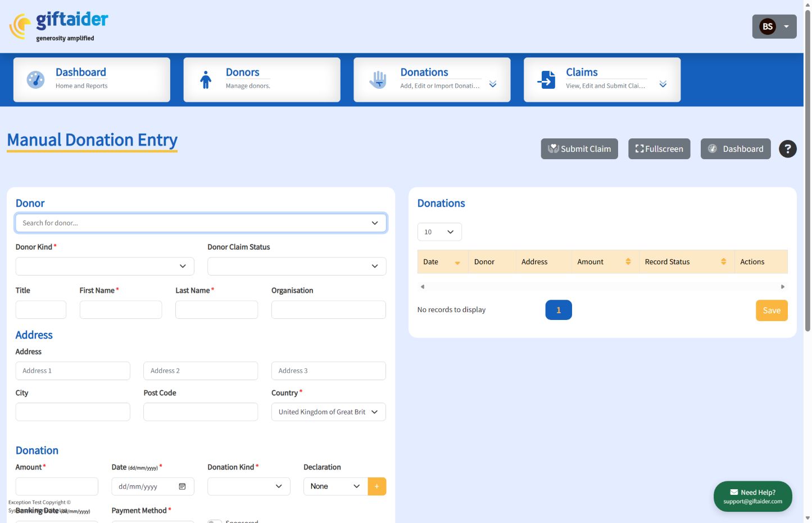This screenshot has width=812, height=523.
Task: Open the Search for donor dropdown
Action: pyautogui.click(x=201, y=223)
